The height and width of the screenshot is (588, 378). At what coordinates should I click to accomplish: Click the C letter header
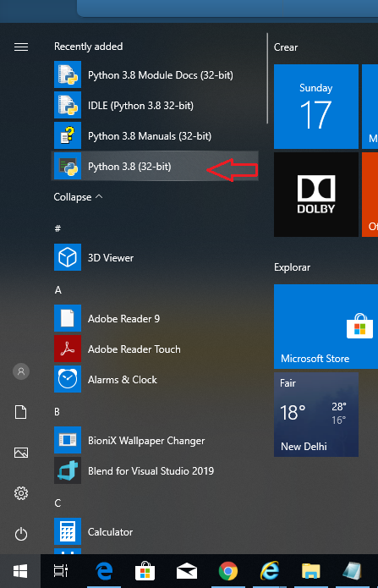(x=58, y=503)
